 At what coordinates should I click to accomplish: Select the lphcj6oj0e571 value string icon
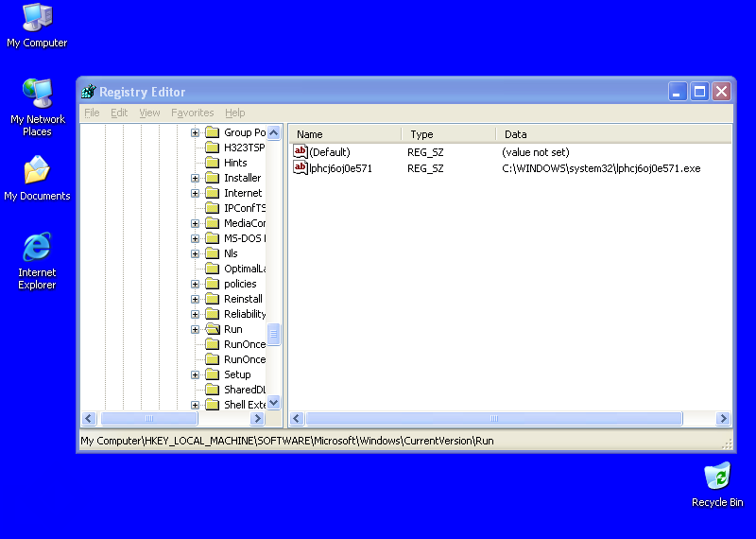(x=301, y=168)
